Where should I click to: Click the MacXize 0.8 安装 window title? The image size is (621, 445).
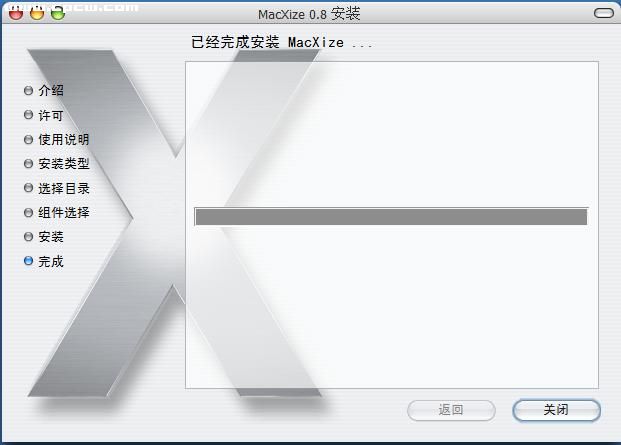[x=309, y=14]
